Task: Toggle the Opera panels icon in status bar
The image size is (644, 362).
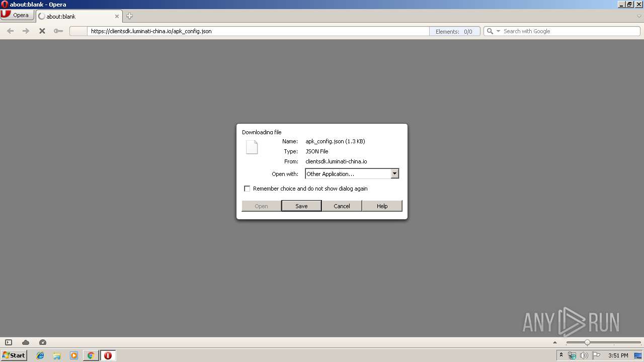Action: tap(9, 342)
